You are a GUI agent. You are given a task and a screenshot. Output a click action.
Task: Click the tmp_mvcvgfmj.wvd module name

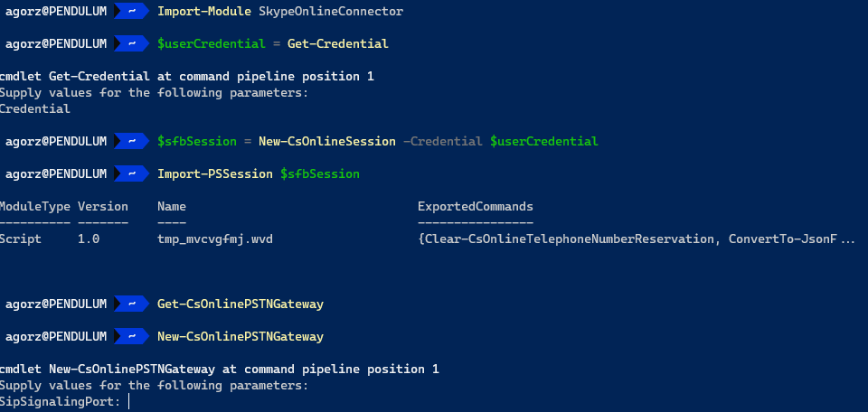tap(215, 239)
